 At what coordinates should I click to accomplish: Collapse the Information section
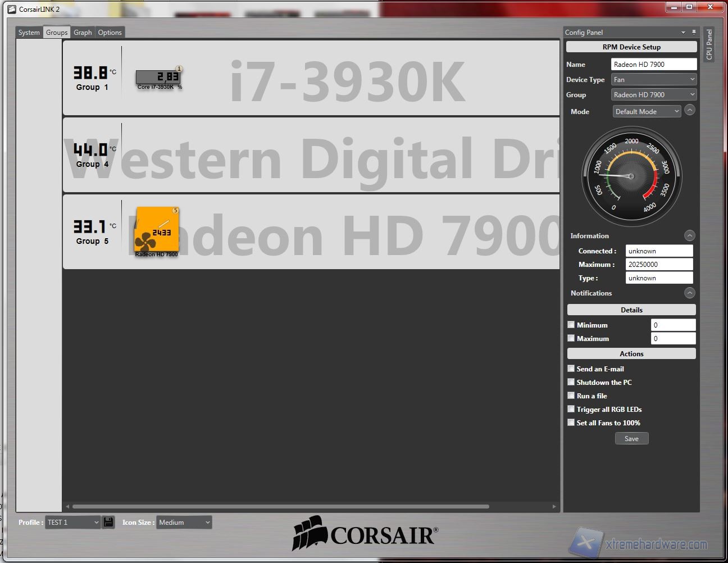coord(690,235)
